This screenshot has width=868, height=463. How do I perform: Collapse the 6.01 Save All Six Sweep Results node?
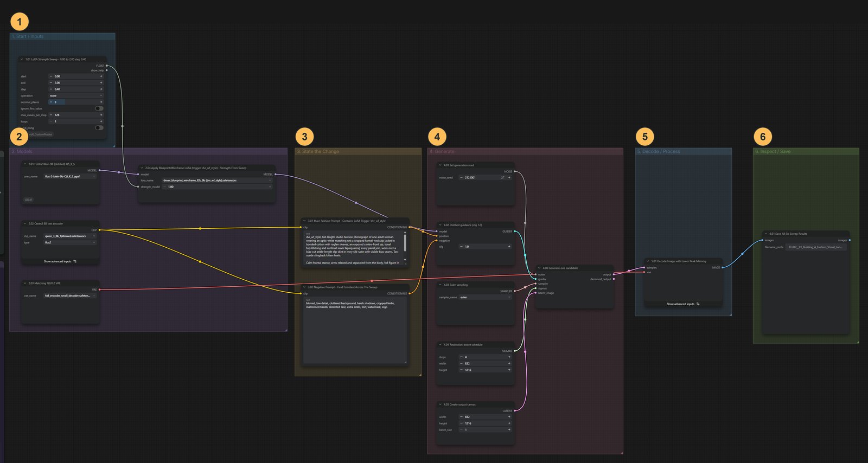tap(766, 234)
